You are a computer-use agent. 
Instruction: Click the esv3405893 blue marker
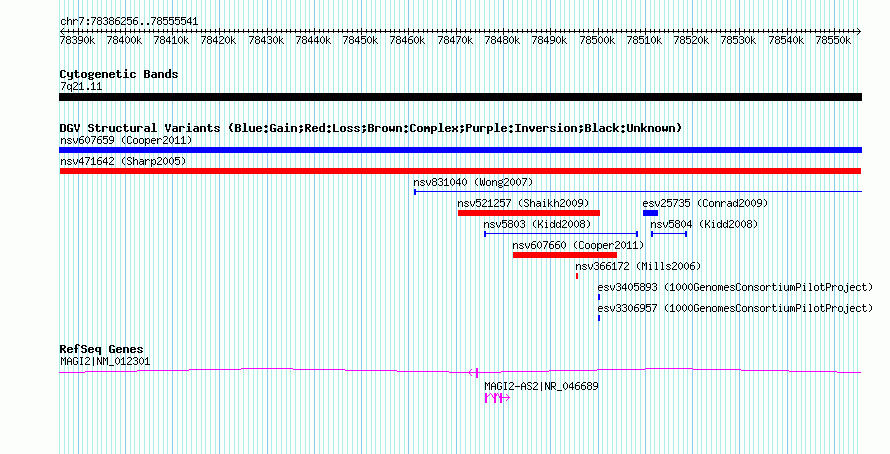[x=599, y=297]
